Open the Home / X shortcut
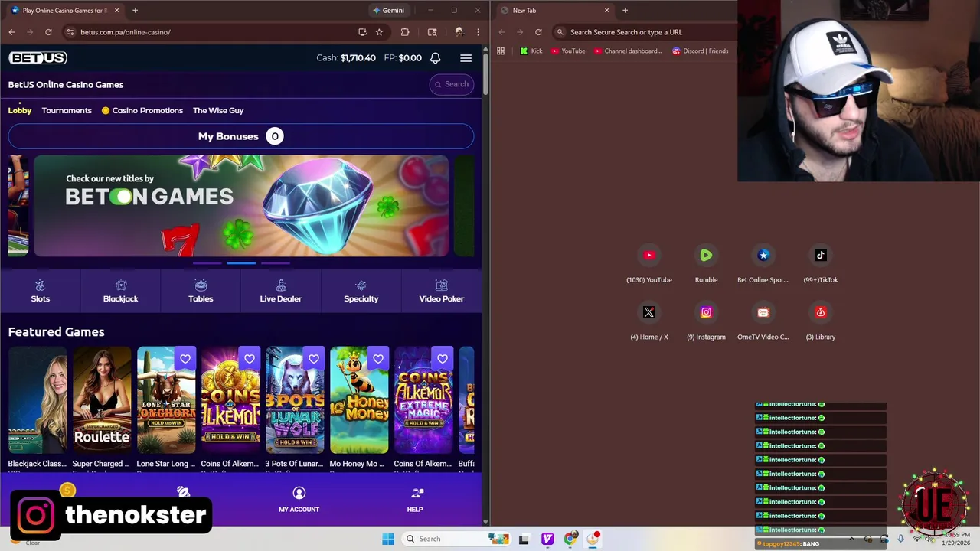The height and width of the screenshot is (551, 980). click(649, 321)
